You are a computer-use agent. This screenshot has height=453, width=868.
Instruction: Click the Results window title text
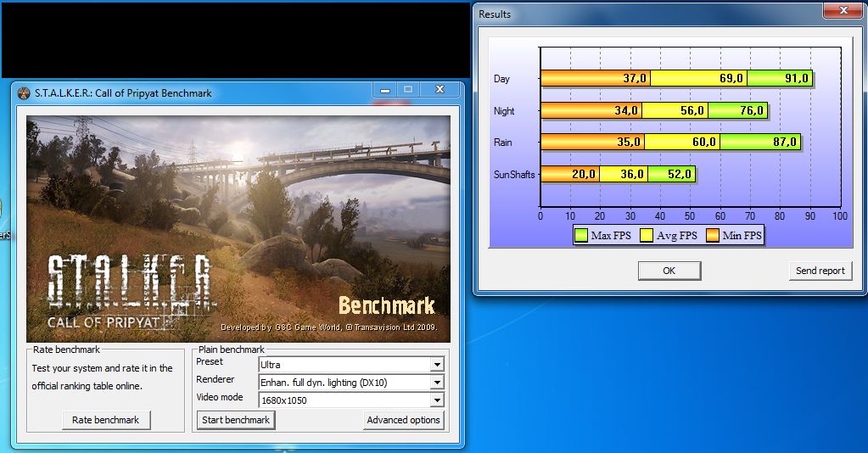point(495,14)
